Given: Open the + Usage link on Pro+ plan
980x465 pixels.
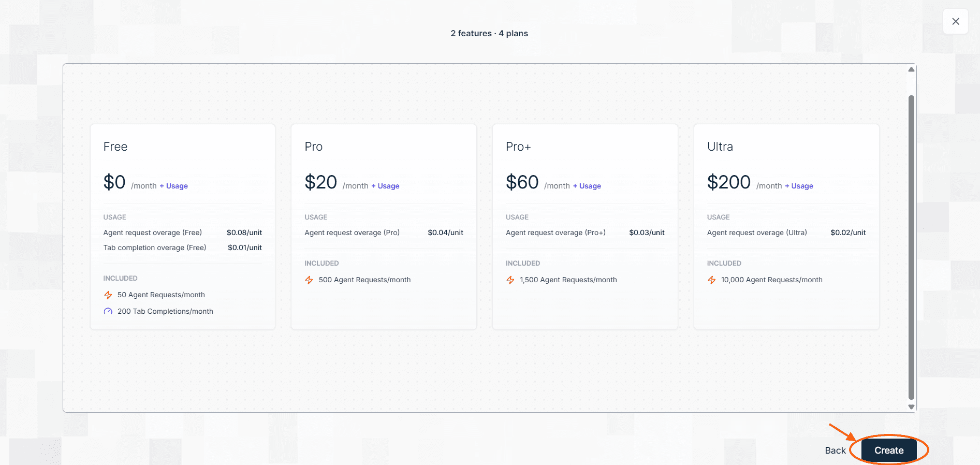Looking at the screenshot, I should click(587, 186).
